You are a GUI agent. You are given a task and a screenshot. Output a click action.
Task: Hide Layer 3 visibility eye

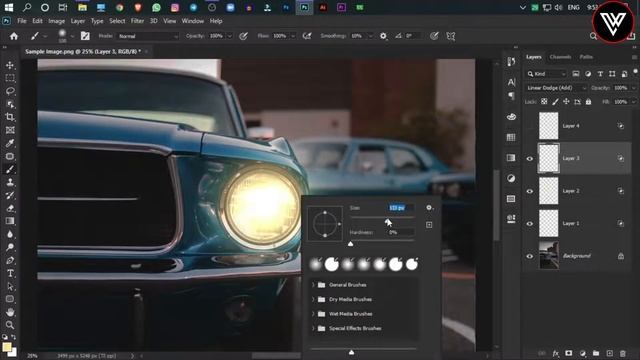coord(530,159)
